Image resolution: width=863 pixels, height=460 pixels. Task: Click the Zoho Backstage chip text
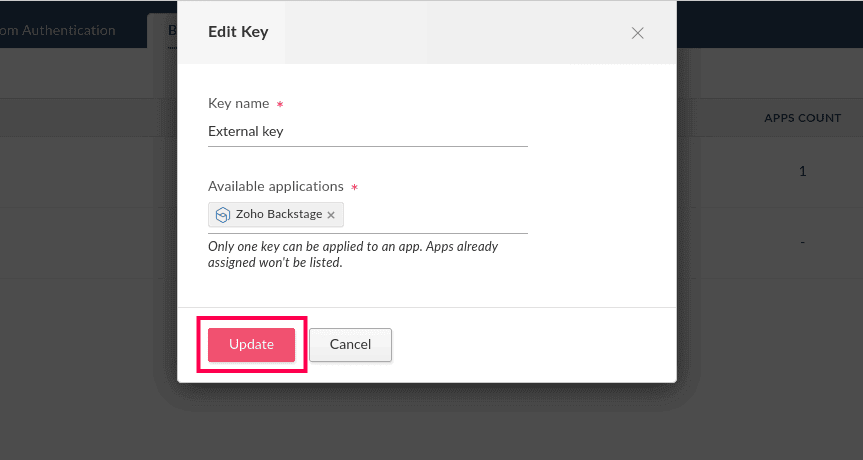click(278, 214)
